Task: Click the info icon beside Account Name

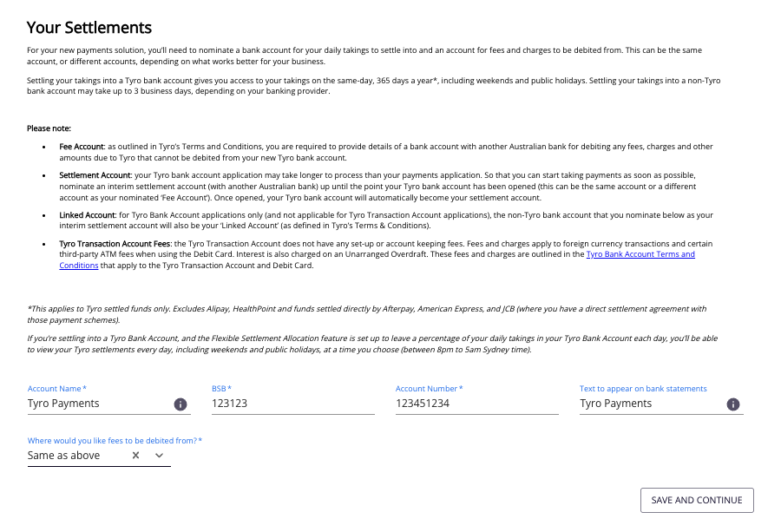Action: click(x=180, y=404)
